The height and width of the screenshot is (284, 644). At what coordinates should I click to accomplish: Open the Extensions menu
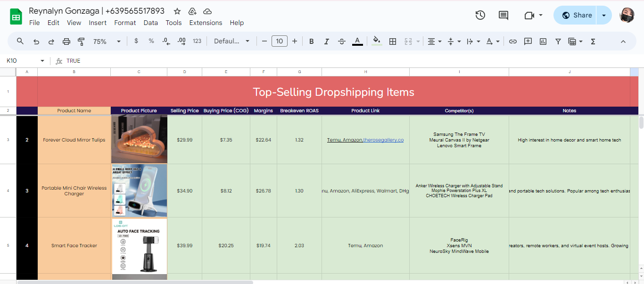point(206,23)
